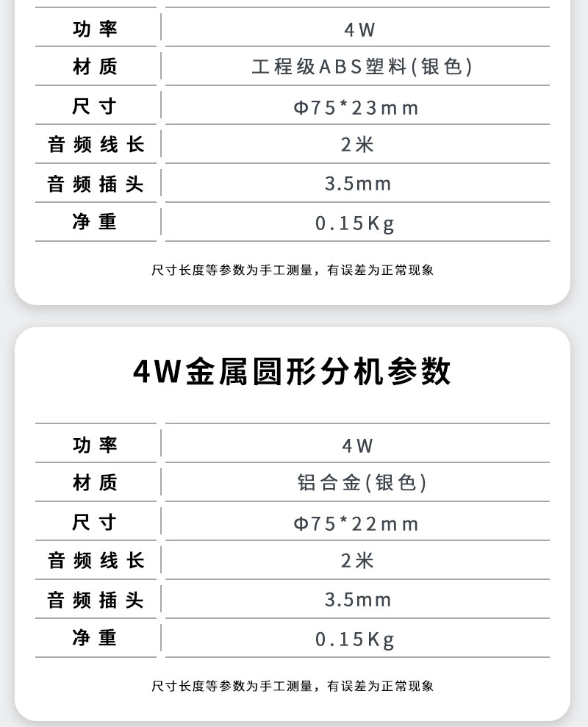
Task: Click the 铝合金(银色) material value
Action: point(362,483)
